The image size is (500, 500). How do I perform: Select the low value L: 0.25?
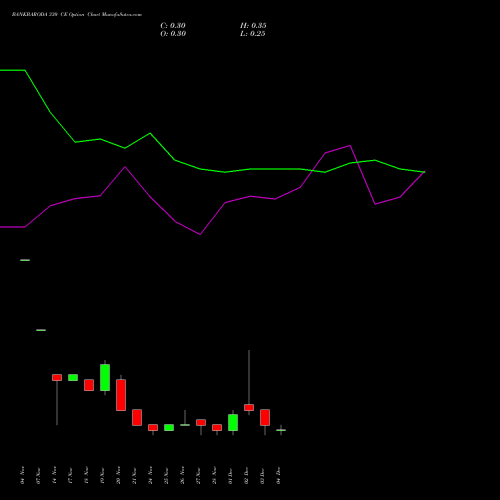point(253,34)
